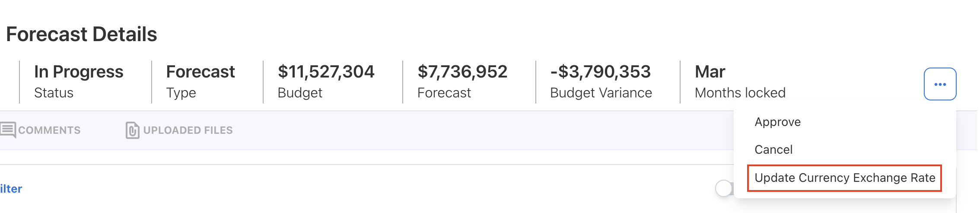
Task: Open the three-dot more actions menu
Action: point(939,84)
